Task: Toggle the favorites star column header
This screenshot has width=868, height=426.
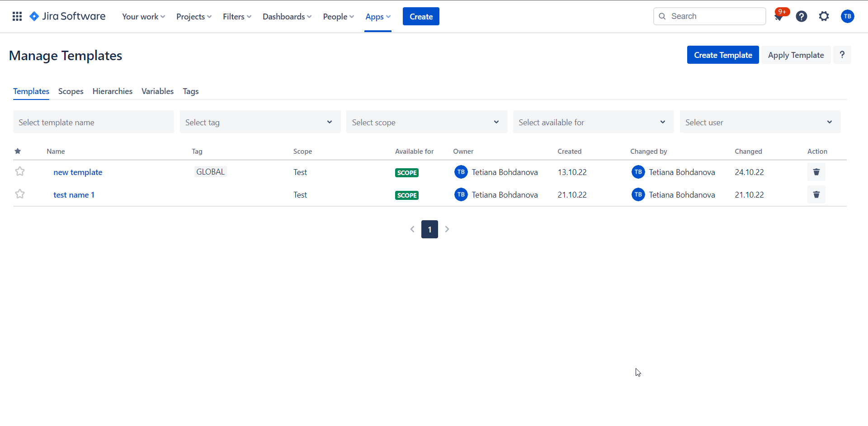Action: coord(18,151)
